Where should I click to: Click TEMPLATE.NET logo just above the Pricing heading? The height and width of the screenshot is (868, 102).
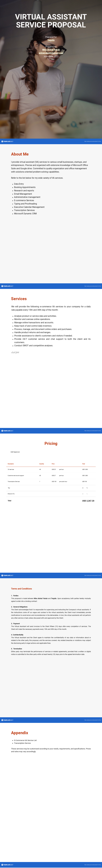tap(7, 431)
